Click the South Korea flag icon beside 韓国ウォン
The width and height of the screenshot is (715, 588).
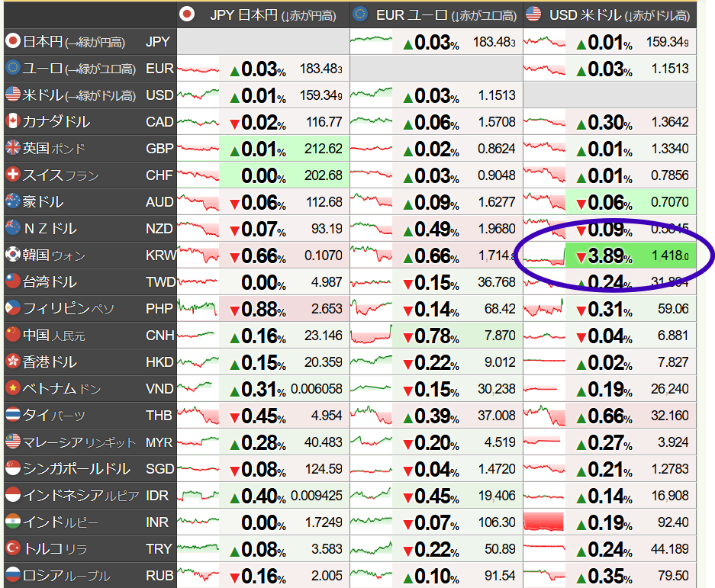12,255
